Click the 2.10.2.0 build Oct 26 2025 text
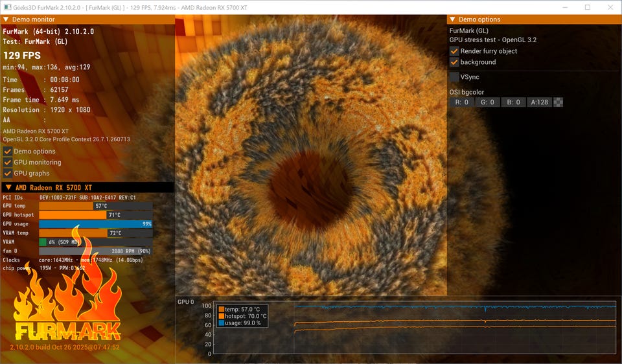This screenshot has height=364, width=622. (x=65, y=347)
